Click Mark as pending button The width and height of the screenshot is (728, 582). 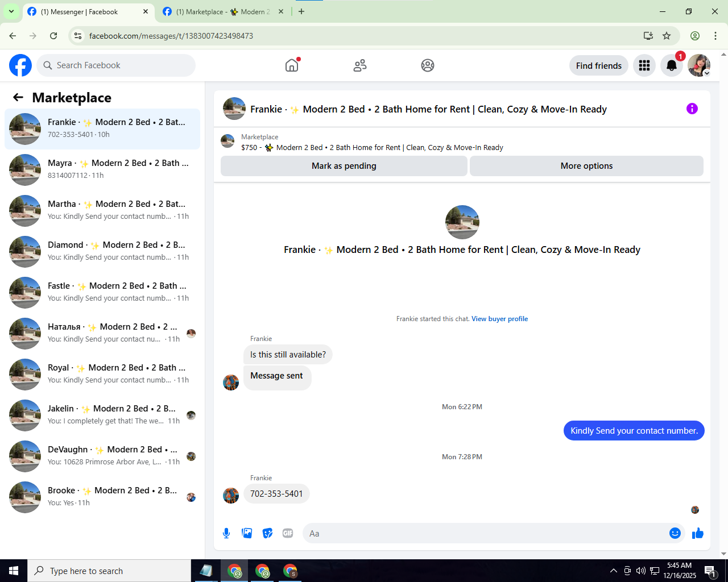(x=344, y=166)
